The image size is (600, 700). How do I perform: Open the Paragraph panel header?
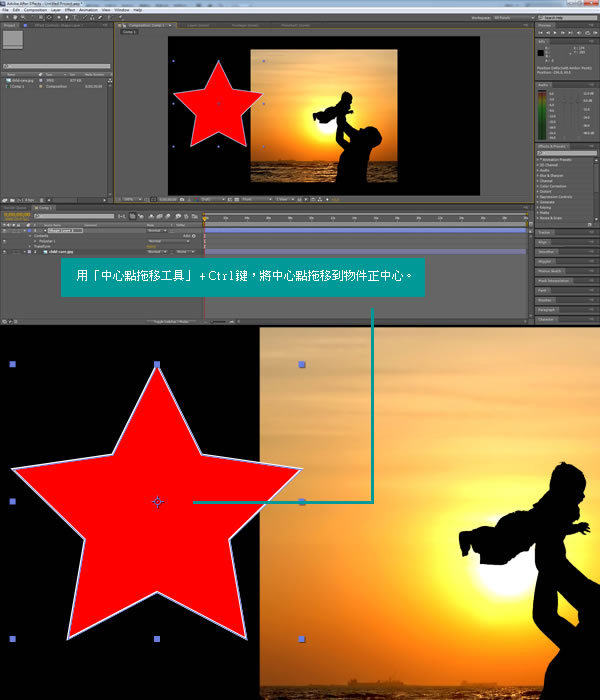point(546,309)
